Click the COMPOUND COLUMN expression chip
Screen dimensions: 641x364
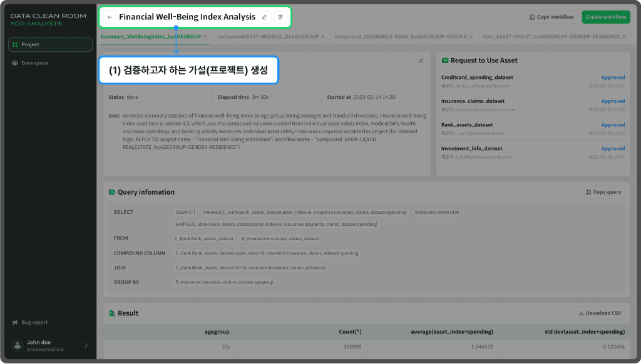click(x=267, y=253)
